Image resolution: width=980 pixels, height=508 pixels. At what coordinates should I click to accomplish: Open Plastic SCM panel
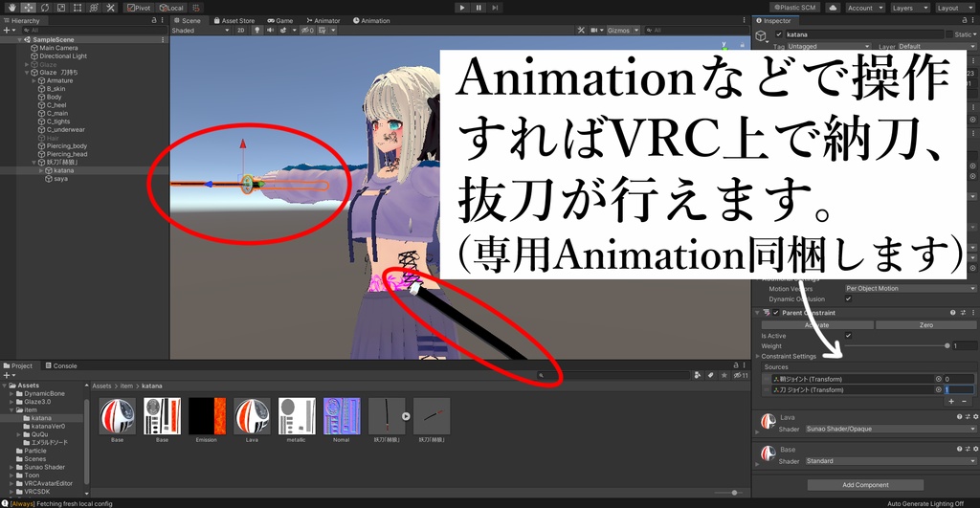795,8
